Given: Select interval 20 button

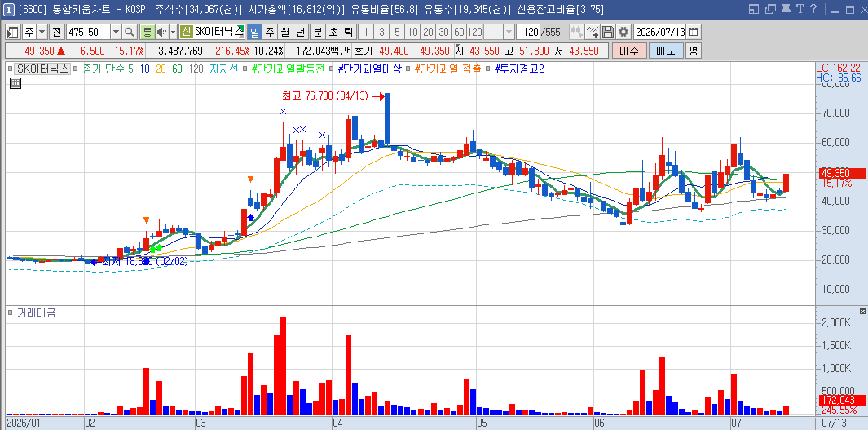Looking at the screenshot, I should tap(428, 32).
